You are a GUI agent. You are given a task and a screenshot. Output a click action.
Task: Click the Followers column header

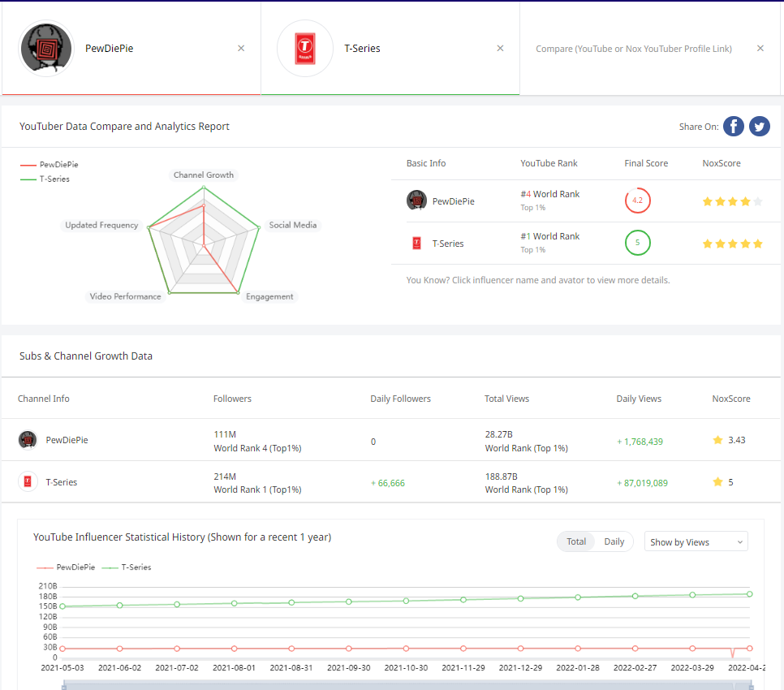coord(232,399)
